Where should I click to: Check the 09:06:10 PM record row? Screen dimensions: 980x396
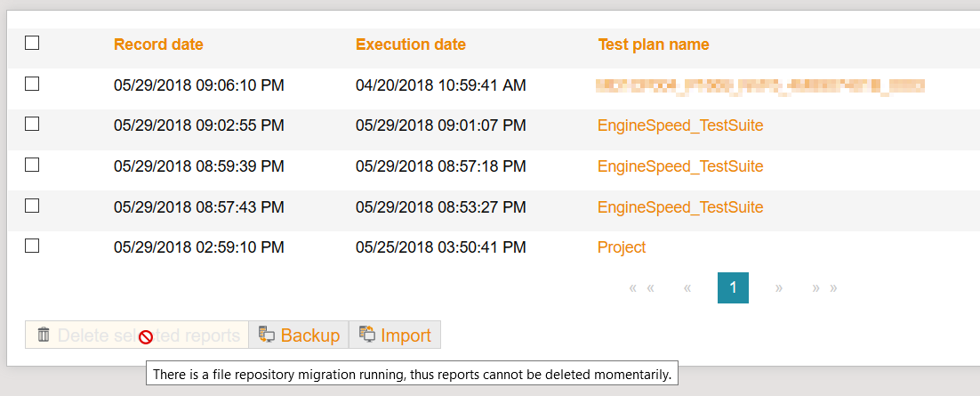pyautogui.click(x=32, y=84)
